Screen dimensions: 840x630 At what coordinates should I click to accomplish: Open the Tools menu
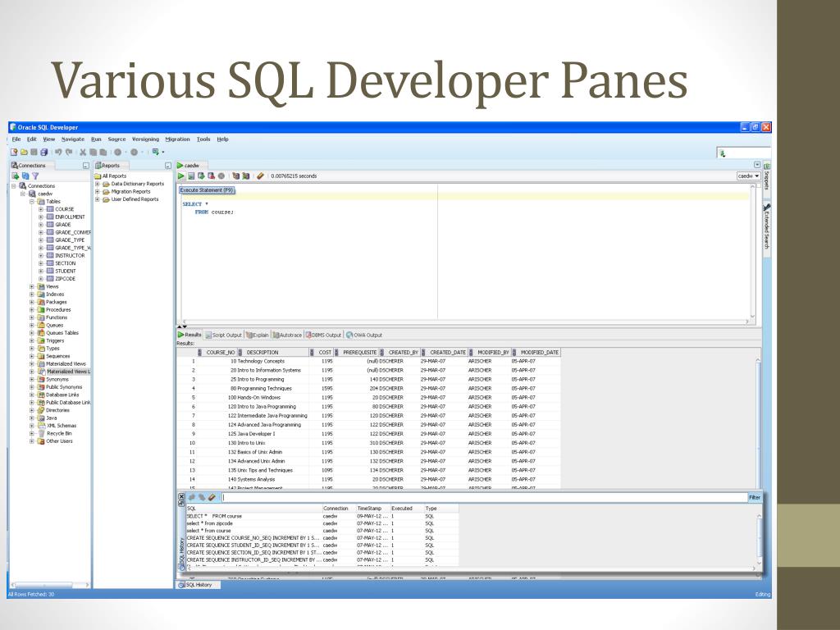(203, 139)
